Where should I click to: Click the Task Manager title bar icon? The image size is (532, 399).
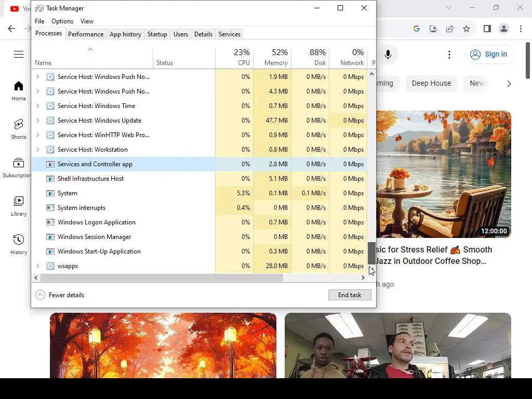[x=39, y=8]
